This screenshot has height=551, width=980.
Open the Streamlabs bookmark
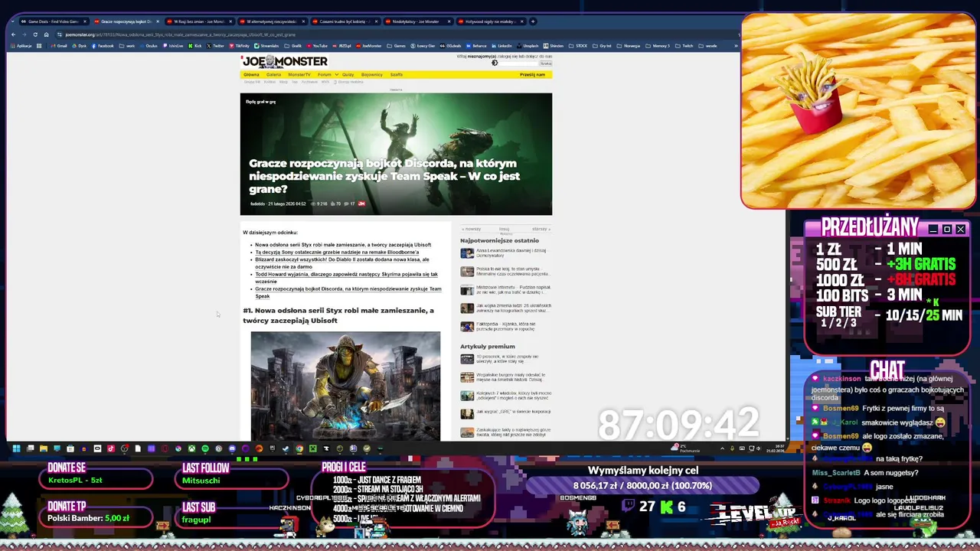(x=266, y=46)
